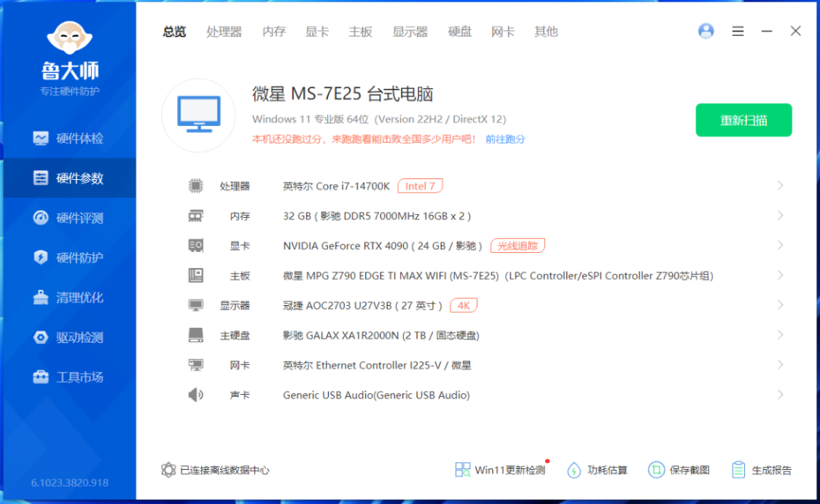This screenshot has width=820, height=504.
Task: Open 硬件体检 in the sidebar
Action: pyautogui.click(x=68, y=139)
